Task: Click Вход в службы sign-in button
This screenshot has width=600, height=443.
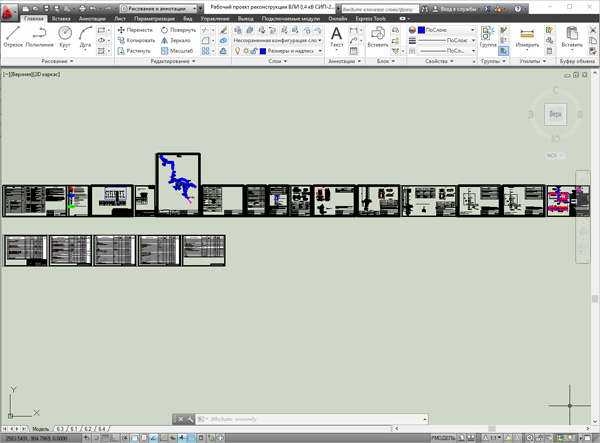Action: pos(455,8)
